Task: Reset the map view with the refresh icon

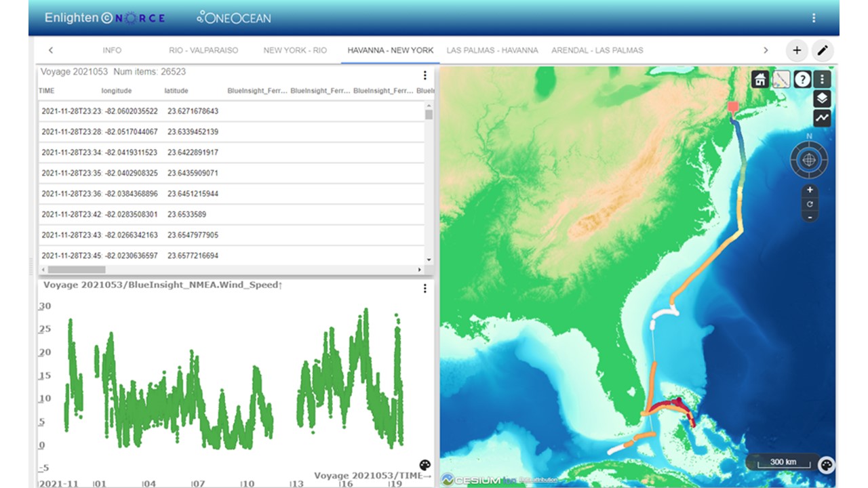Action: click(x=809, y=204)
